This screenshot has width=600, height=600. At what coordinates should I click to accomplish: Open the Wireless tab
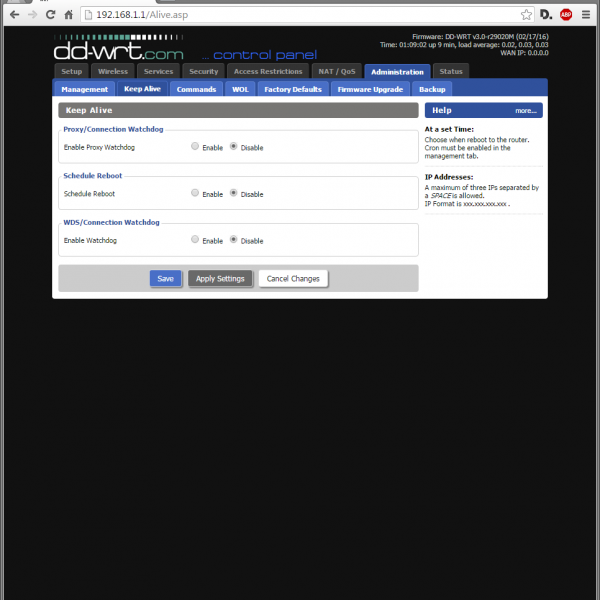[x=112, y=71]
